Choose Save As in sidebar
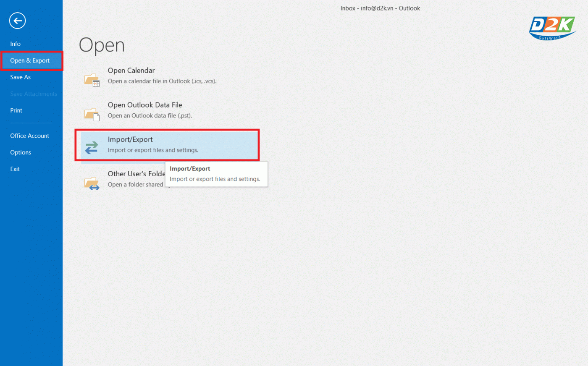This screenshot has width=588, height=366. [x=21, y=77]
